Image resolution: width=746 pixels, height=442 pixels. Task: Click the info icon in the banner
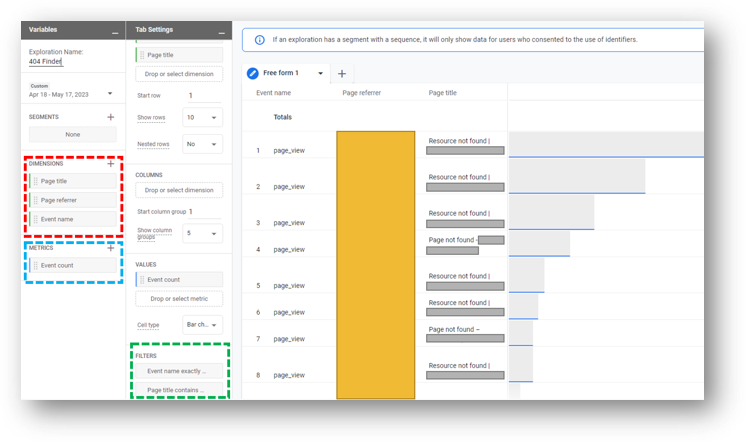(260, 40)
